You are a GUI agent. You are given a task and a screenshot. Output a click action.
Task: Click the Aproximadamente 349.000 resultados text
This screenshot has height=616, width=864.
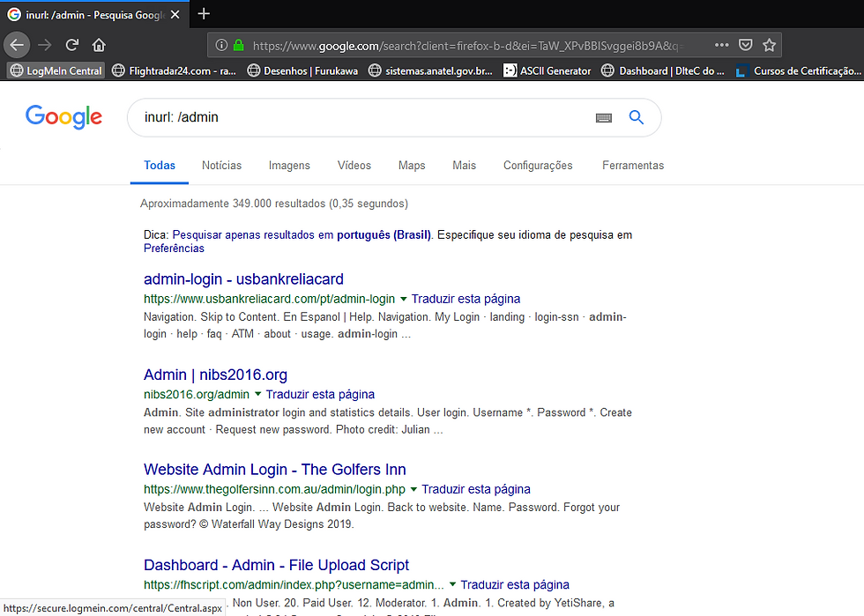274,204
